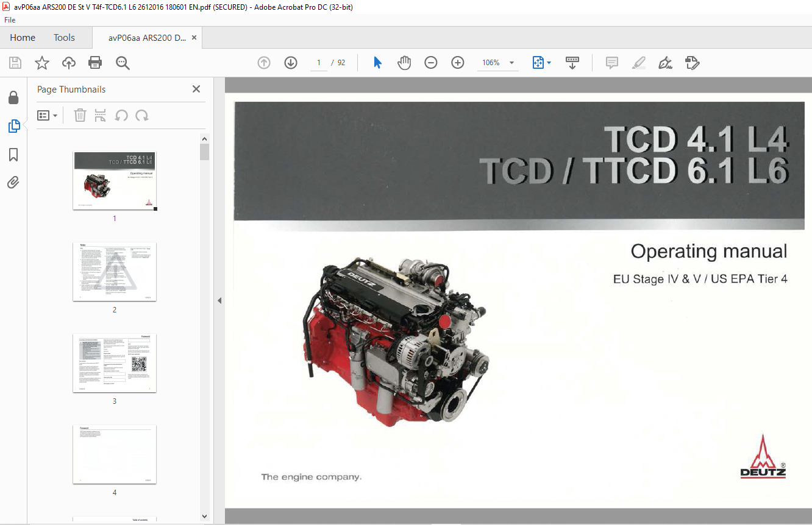Select the highlight text pen icon

638,63
